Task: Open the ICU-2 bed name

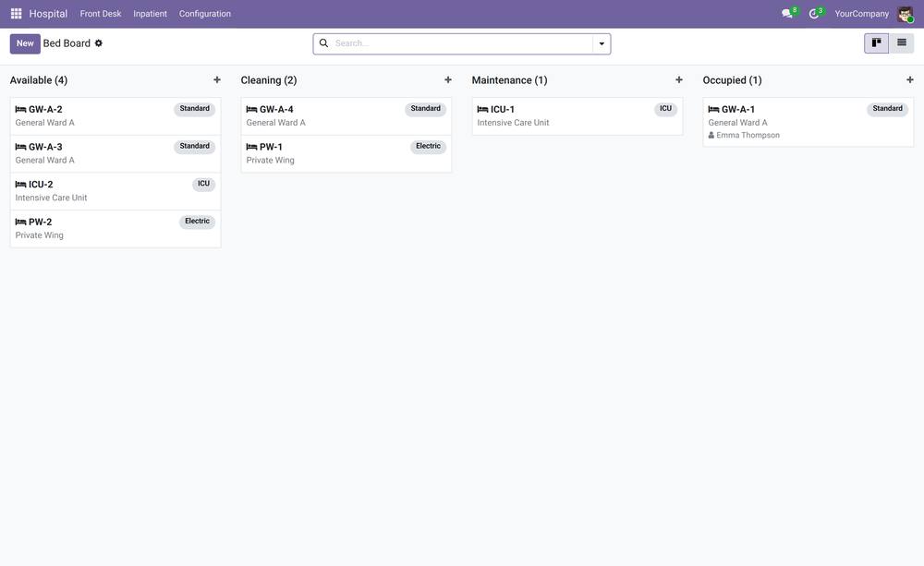Action: pos(41,185)
